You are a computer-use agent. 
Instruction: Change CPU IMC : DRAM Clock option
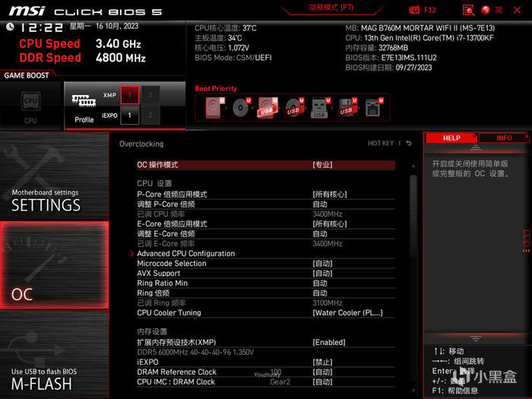click(x=266, y=382)
